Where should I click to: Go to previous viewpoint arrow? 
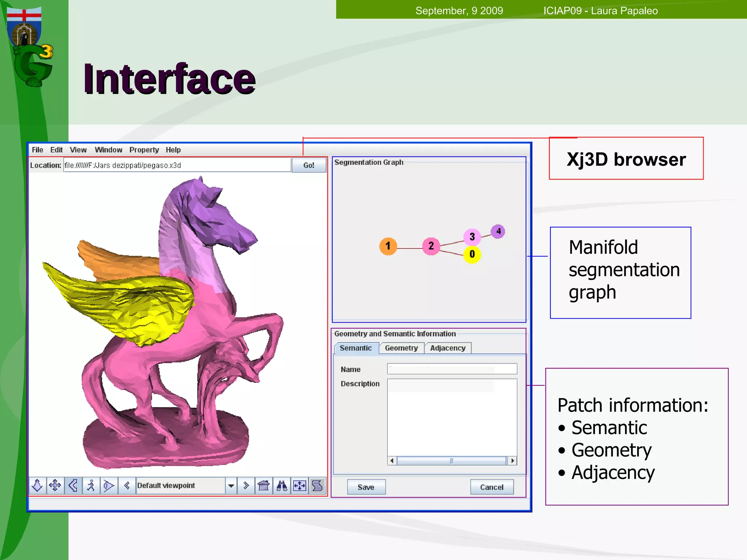pos(127,486)
